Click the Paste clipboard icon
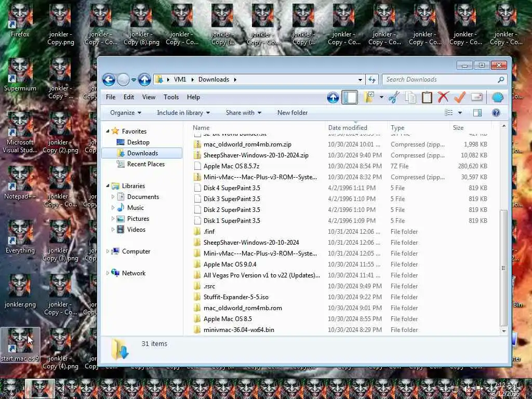 point(427,97)
